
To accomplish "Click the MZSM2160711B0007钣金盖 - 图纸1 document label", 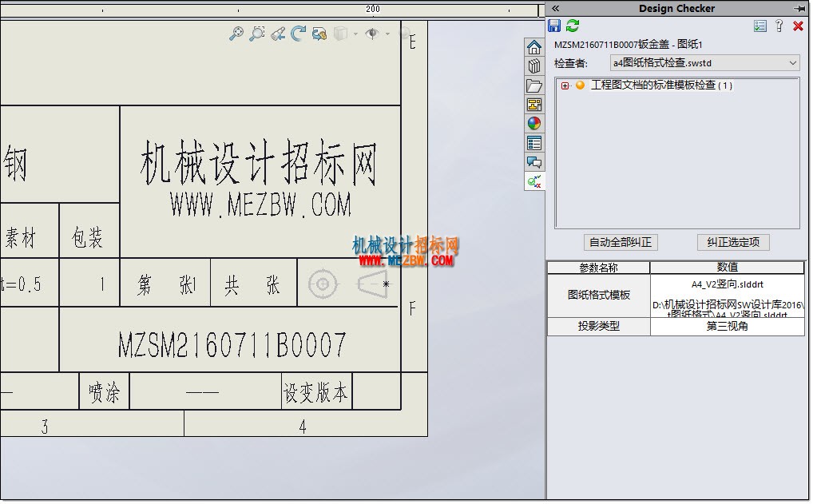I will tap(628, 45).
